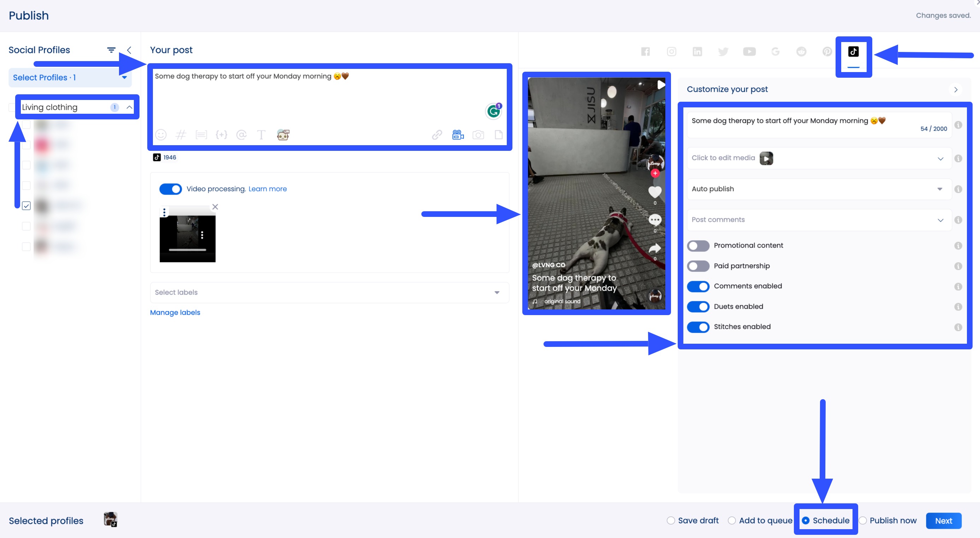
Task: Open the Select labels dropdown
Action: pyautogui.click(x=329, y=292)
